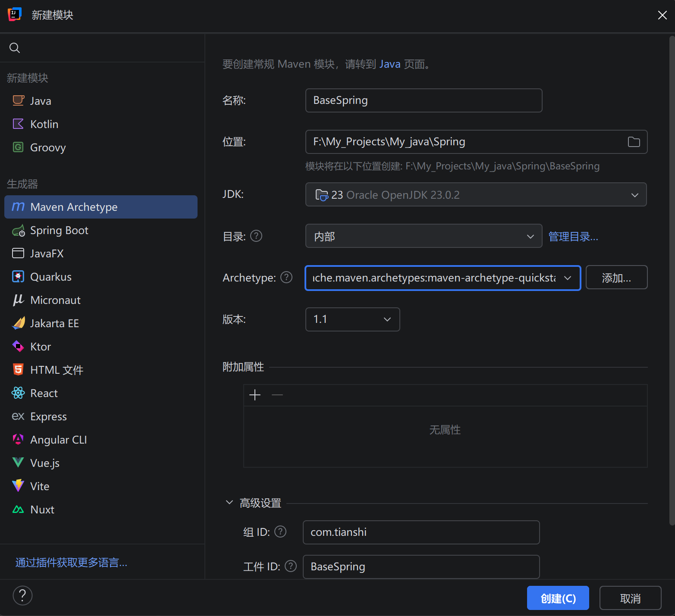Open the 管理目录... link
Image resolution: width=675 pixels, height=616 pixels.
(573, 237)
